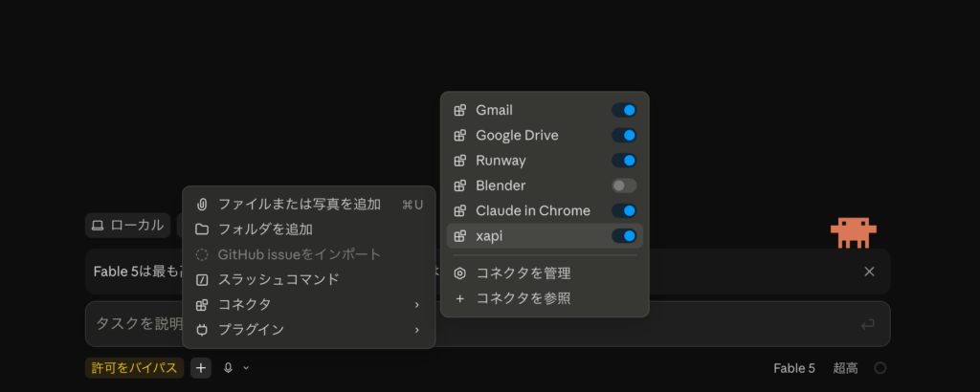Viewport: 980px width, 392px height.
Task: Click the Gmail connector icon
Action: tap(460, 111)
